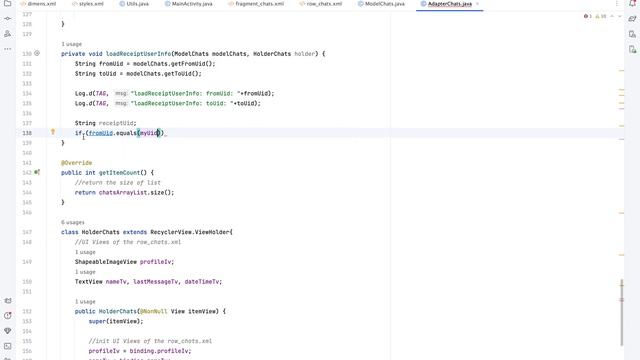Image resolution: width=640 pixels, height=360 pixels.
Task: Open the Gradle tool window
Action: click(633, 19)
